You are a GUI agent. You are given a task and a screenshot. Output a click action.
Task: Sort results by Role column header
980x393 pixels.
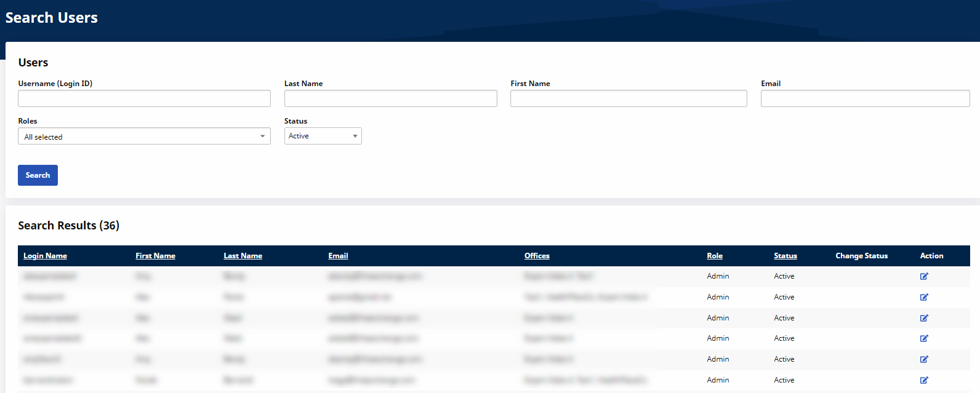coord(715,256)
